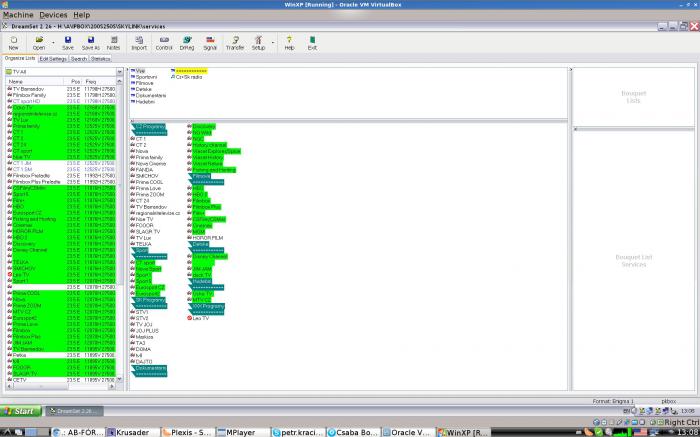
Task: Sort service list by Pos column header
Action: 75,82
